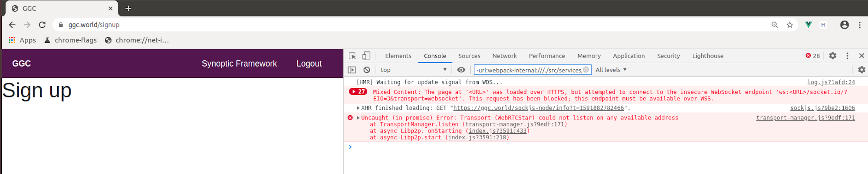Click the red error icon beside Uncaught
868x174 pixels.
point(350,118)
